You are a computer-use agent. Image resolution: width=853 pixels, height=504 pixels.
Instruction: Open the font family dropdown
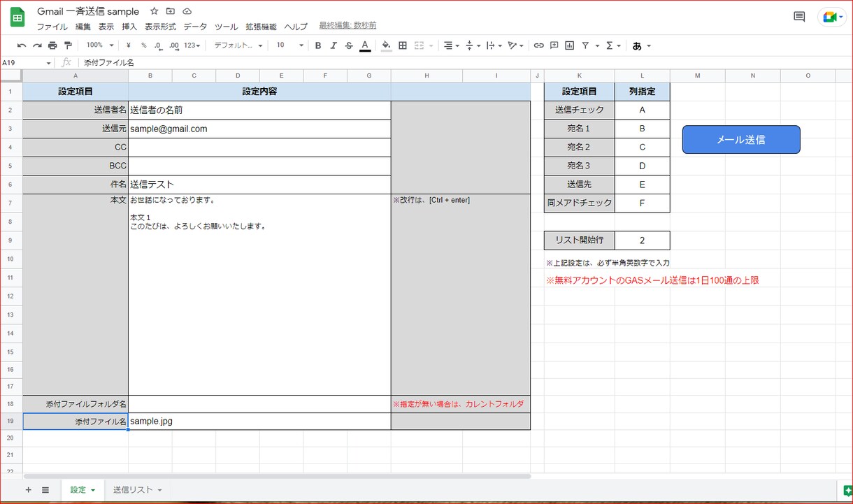click(238, 45)
